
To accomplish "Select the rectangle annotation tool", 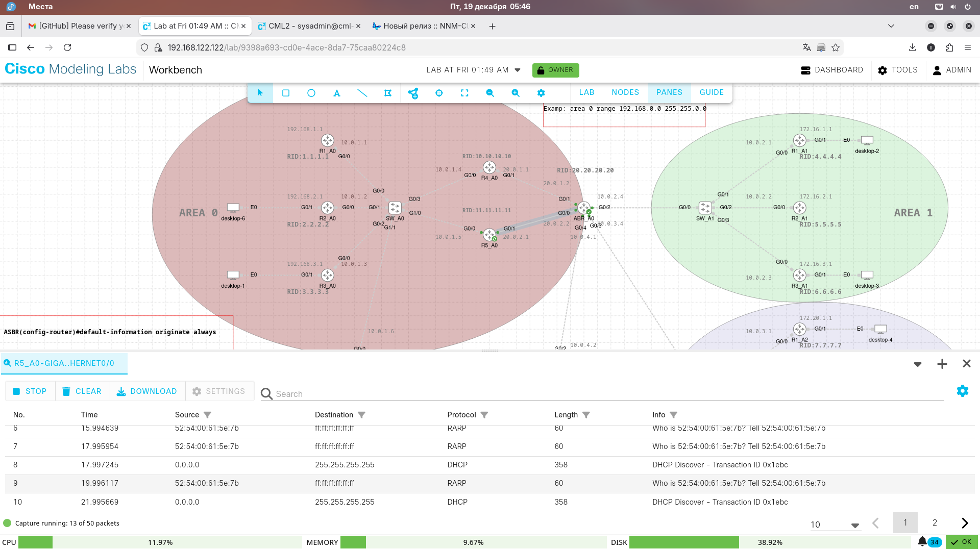I will pyautogui.click(x=286, y=93).
